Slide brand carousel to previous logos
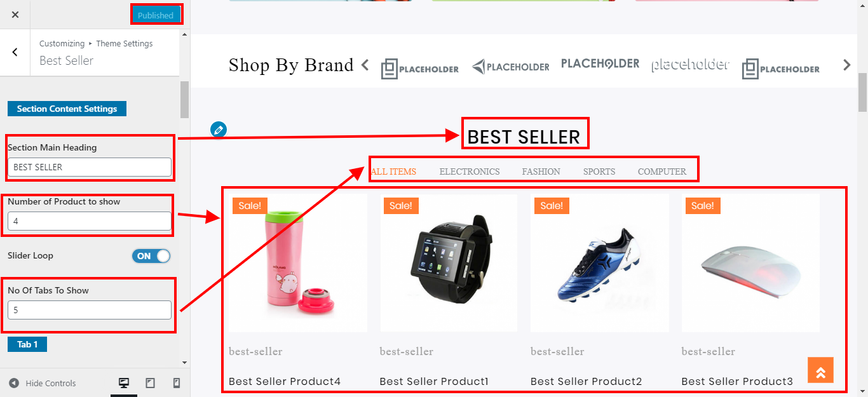This screenshot has height=397, width=868. (365, 64)
